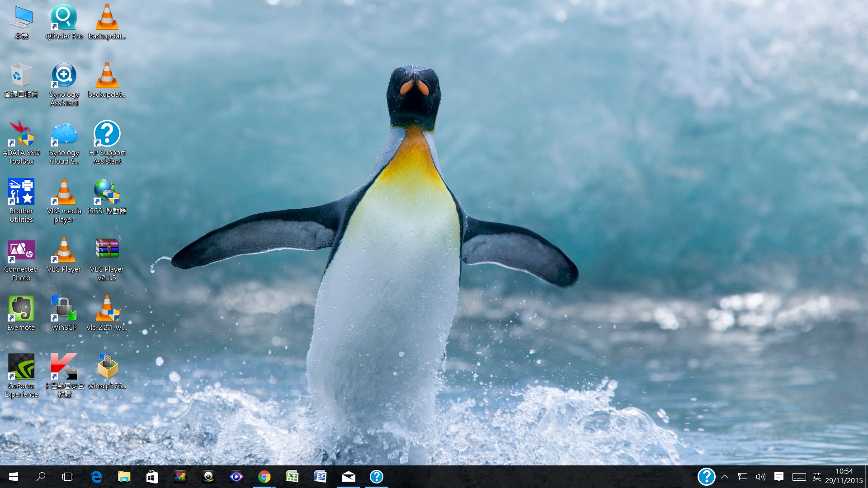This screenshot has height=488, width=868.
Task: Select the backupdat file beside Synology Assistant
Action: (x=107, y=80)
